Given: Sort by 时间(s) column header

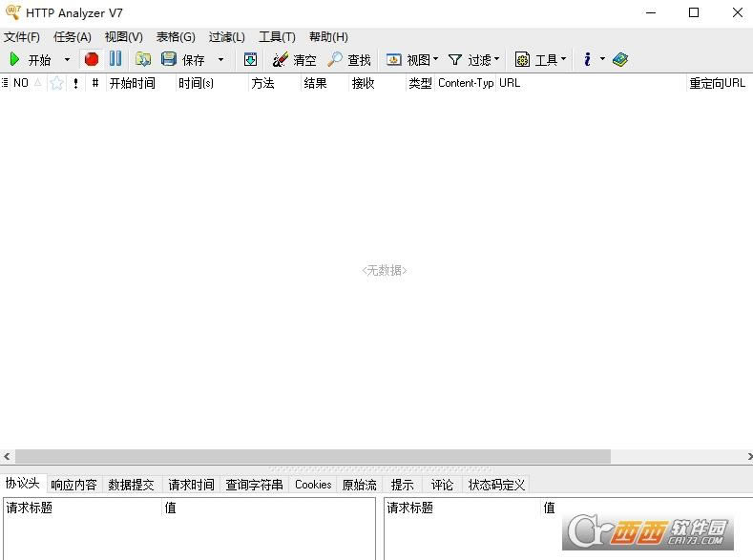Looking at the screenshot, I should pyautogui.click(x=212, y=83).
